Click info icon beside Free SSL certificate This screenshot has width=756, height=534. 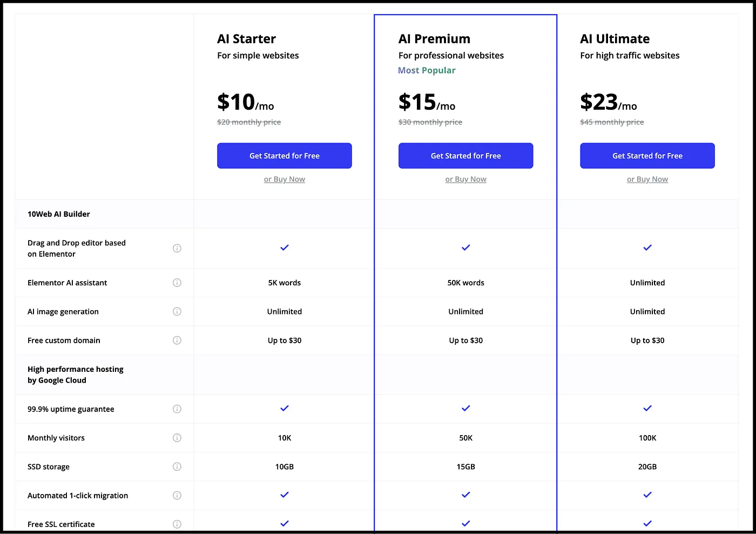click(x=177, y=524)
